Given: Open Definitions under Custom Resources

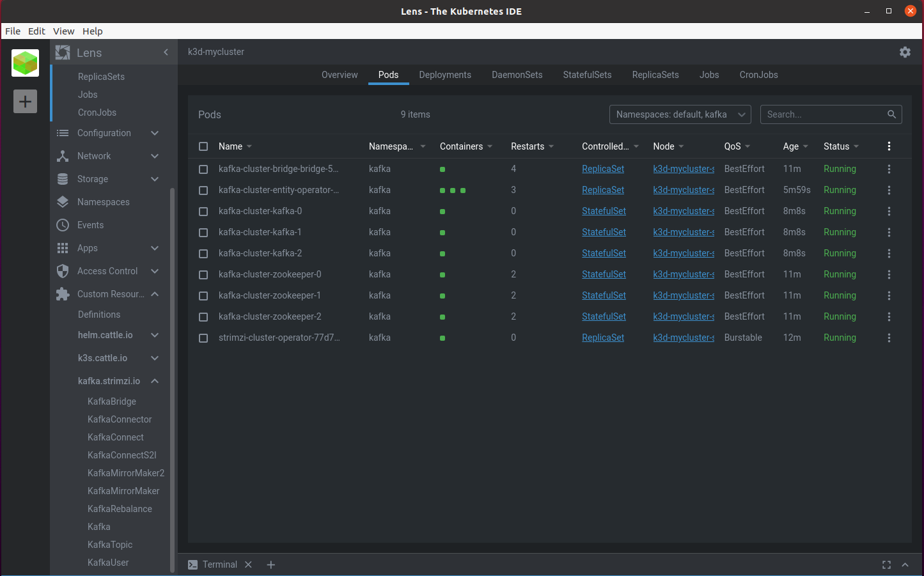Looking at the screenshot, I should coord(99,315).
